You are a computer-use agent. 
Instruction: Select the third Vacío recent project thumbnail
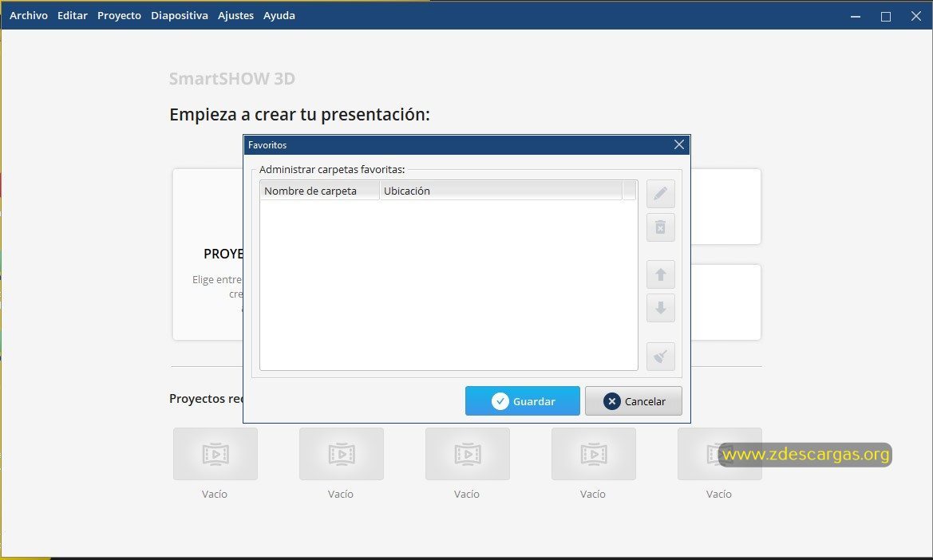(x=468, y=454)
